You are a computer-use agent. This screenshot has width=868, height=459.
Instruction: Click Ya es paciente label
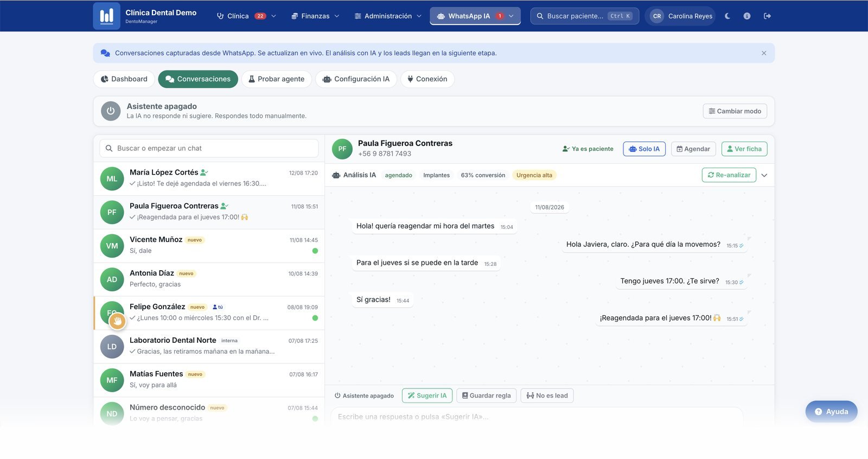pyautogui.click(x=588, y=149)
